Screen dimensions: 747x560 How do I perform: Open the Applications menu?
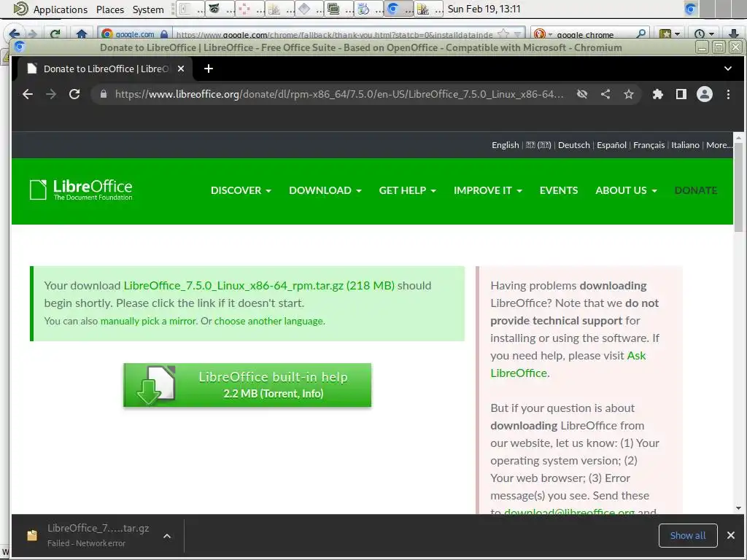(x=51, y=9)
